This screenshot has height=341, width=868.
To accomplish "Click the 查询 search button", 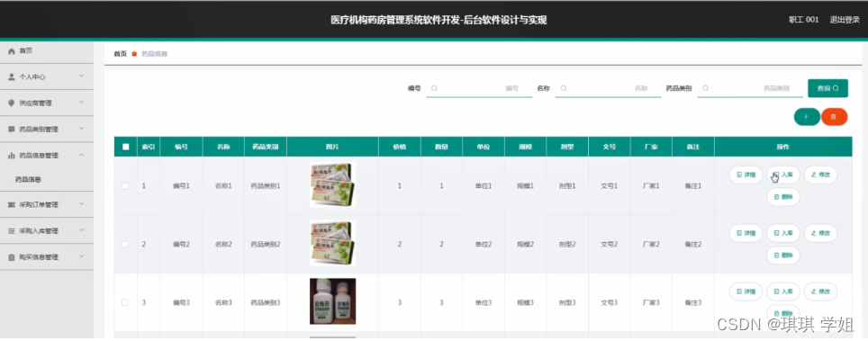I will point(827,88).
